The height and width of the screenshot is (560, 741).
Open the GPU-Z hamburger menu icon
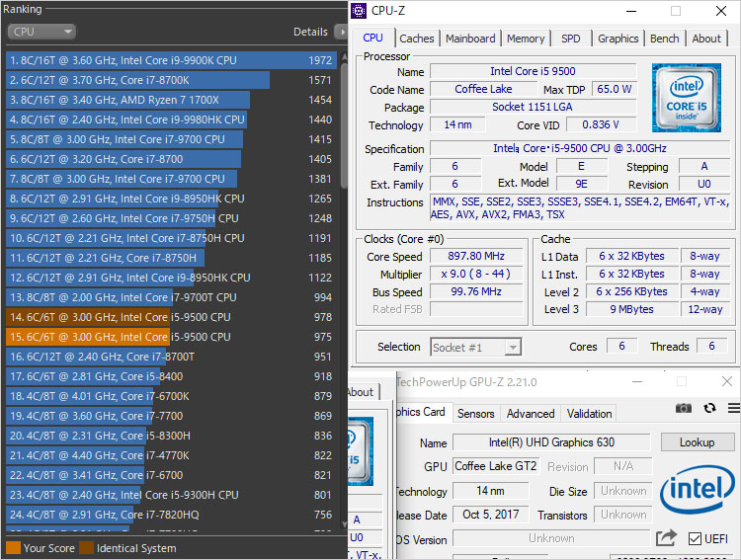pos(734,408)
